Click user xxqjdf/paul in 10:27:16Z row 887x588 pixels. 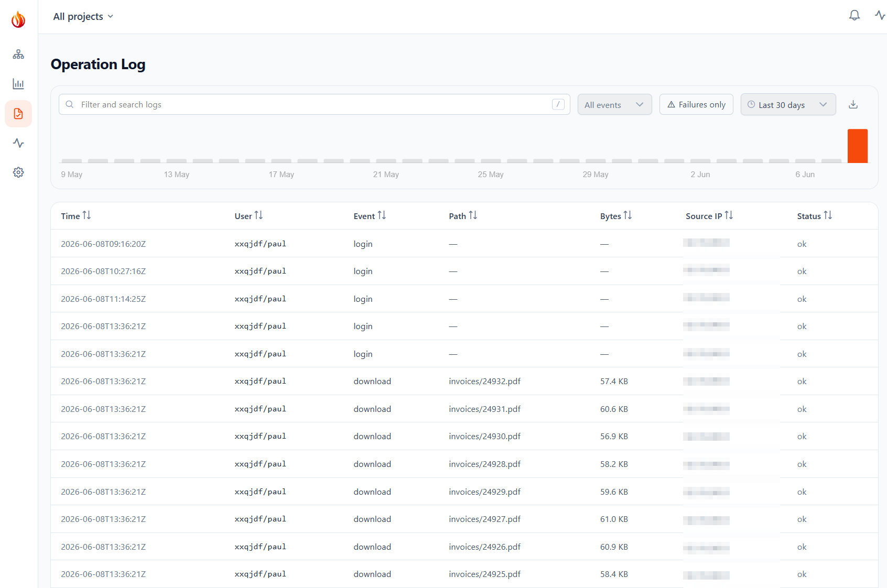point(260,271)
